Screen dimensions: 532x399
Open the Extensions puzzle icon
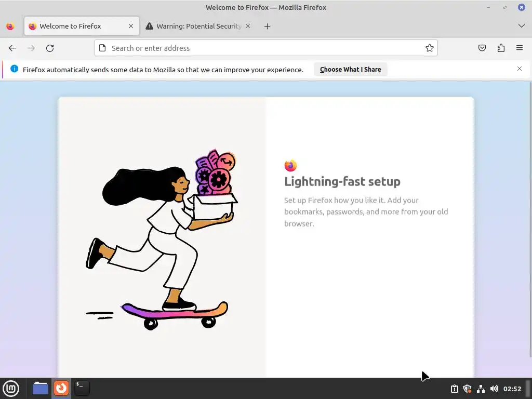click(x=501, y=48)
